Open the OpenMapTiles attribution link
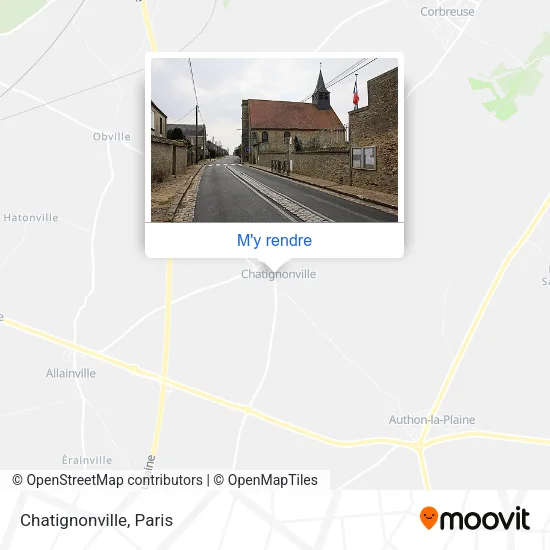This screenshot has height=550, width=550. pyautogui.click(x=266, y=480)
